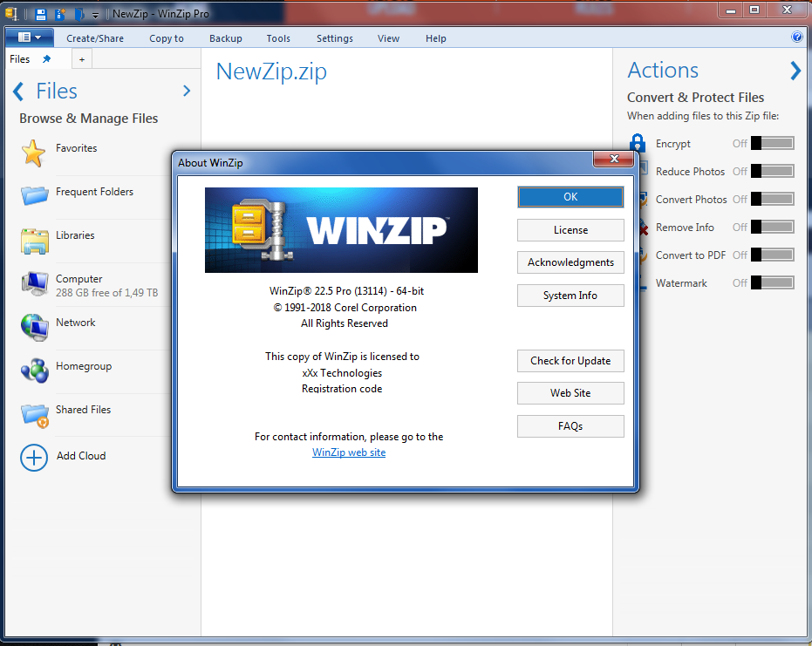Select Shared Files label
This screenshot has height=646, width=812.
point(84,410)
